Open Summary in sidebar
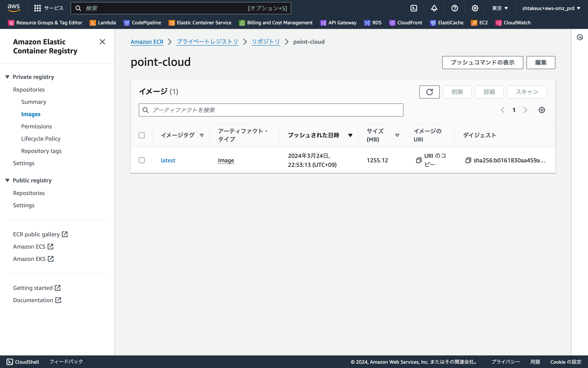588x368 pixels. tap(33, 102)
